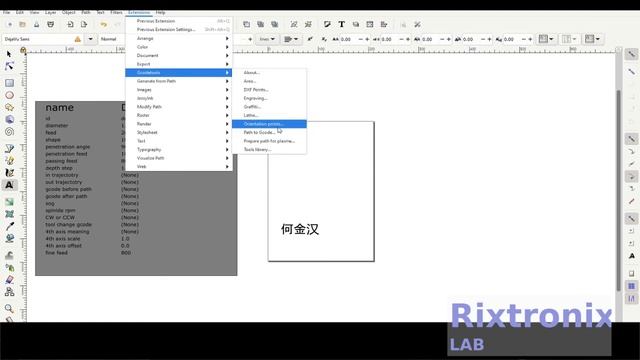Decrease word spacing with minus button

[401, 39]
